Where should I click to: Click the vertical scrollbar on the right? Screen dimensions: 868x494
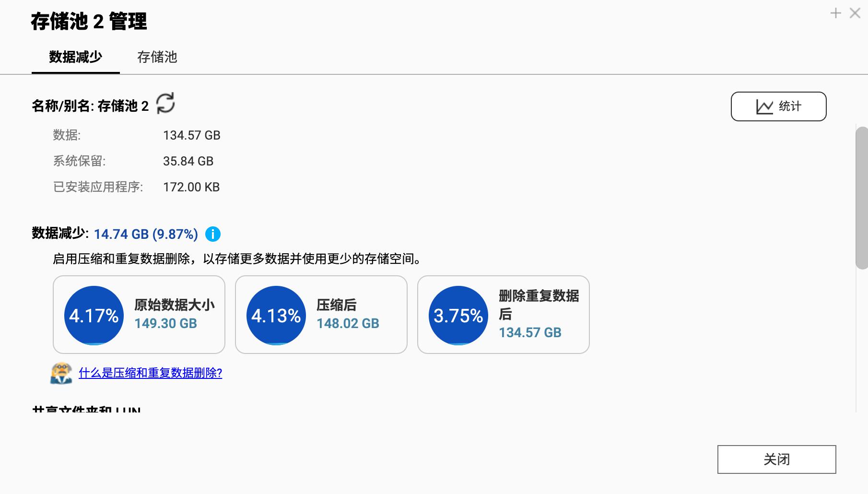point(862,198)
